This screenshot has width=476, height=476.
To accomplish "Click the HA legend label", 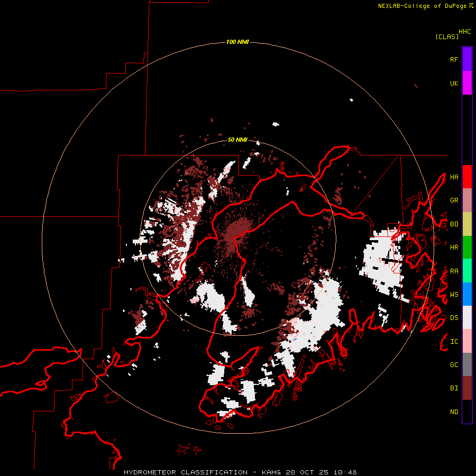I will coord(454,177).
